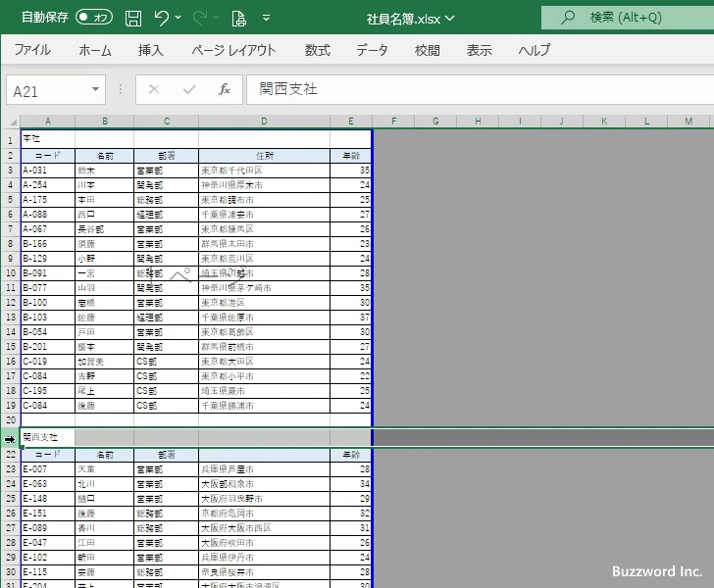Click cell A-031 in row 3
The width and height of the screenshot is (714, 588).
coord(48,171)
